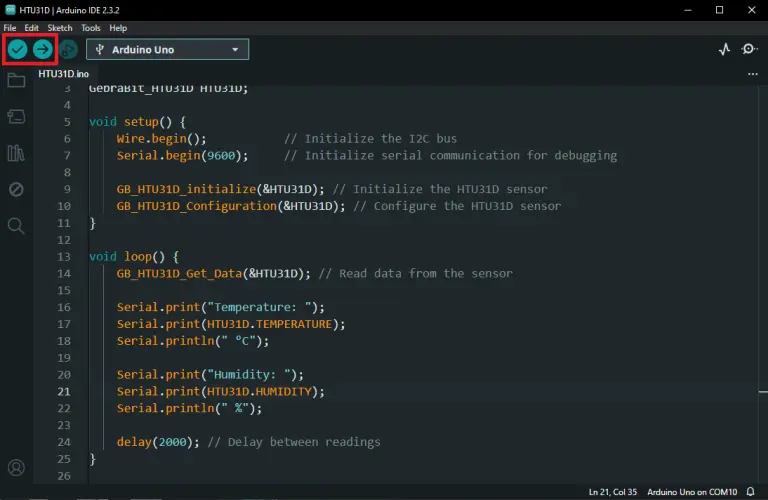The width and height of the screenshot is (768, 500).
Task: Minimize the Arduino IDE window
Action: (688, 10)
